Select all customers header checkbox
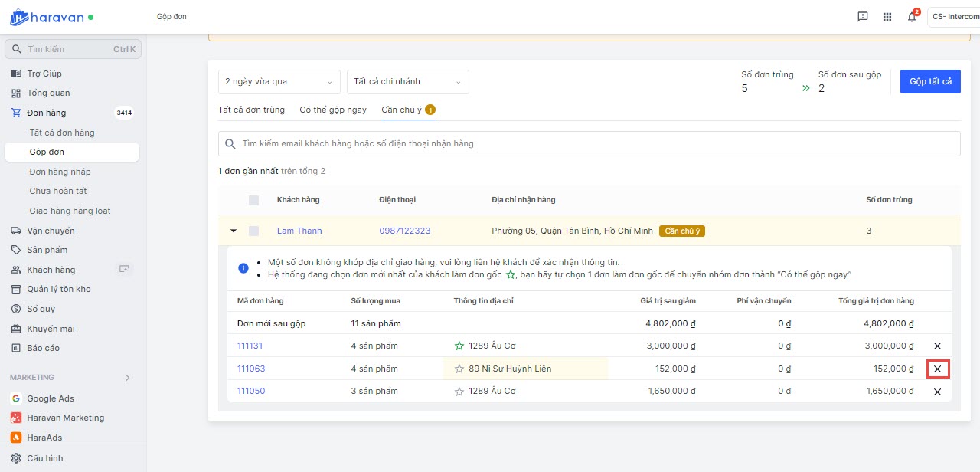This screenshot has width=980, height=472. 253,200
